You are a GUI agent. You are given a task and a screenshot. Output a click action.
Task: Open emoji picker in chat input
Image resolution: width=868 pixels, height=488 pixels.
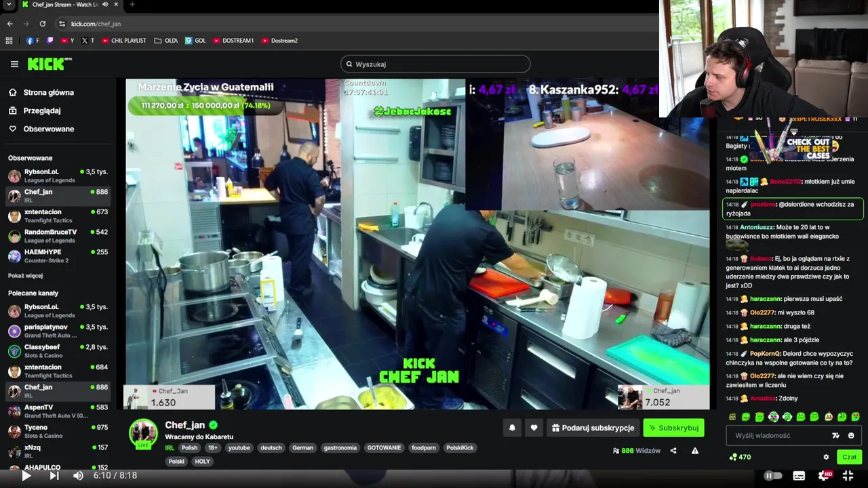click(x=851, y=436)
